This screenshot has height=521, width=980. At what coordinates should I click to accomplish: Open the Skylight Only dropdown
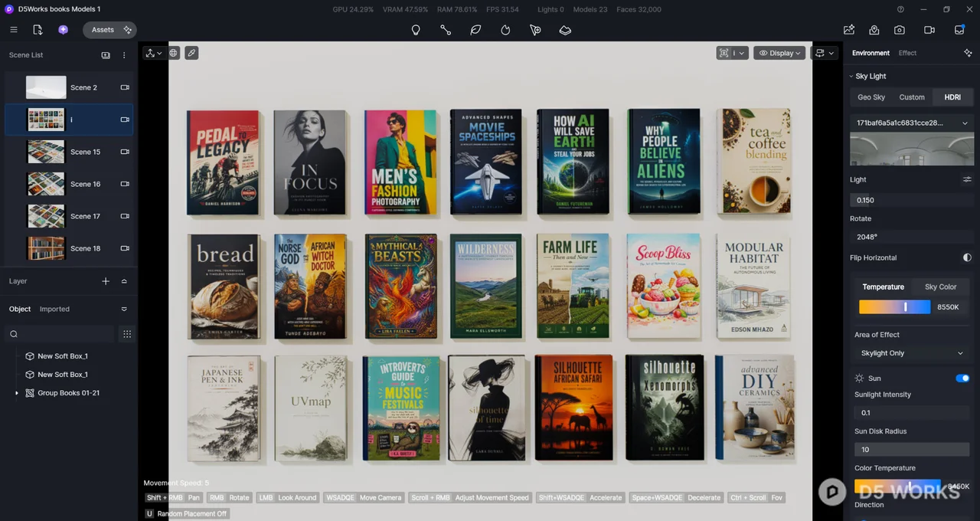912,353
